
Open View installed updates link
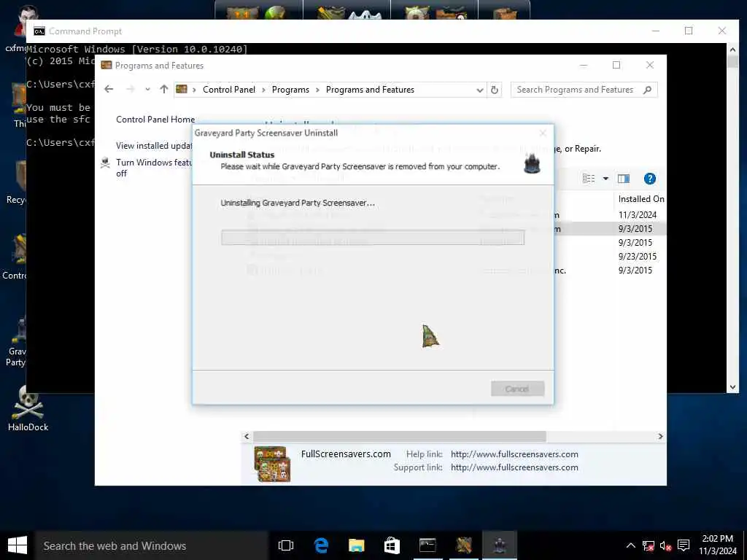[154, 146]
